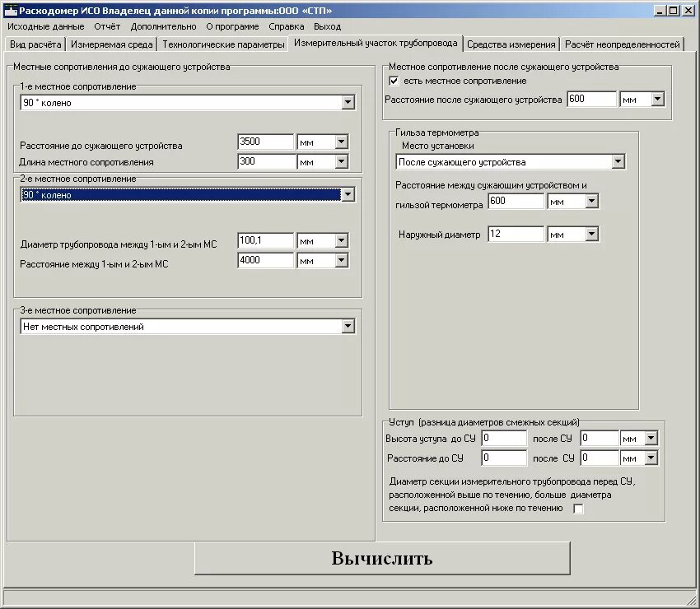Maximize the Расходомер ИСО window

[x=673, y=11]
